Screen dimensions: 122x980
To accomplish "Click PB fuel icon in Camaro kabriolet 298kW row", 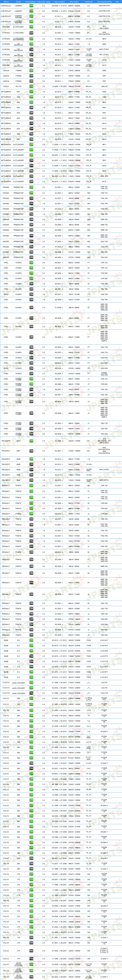I will pos(31,16).
